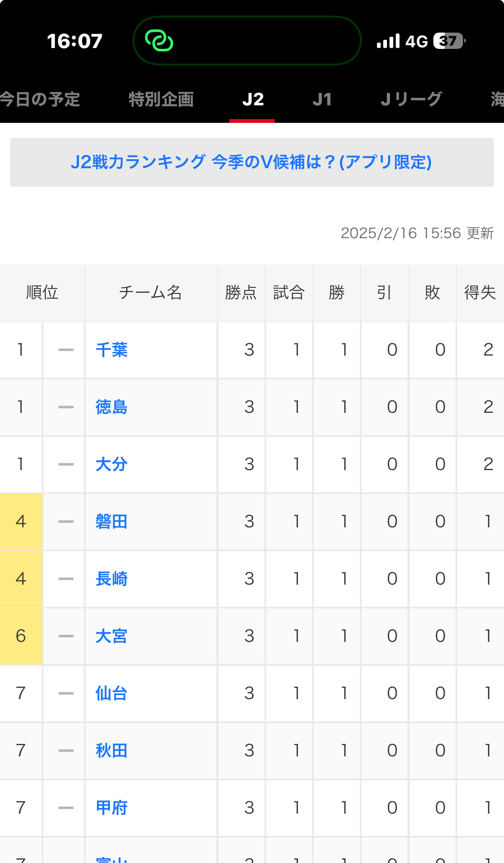Open the 長崎 team link
The height and width of the screenshot is (863, 504).
click(112, 579)
